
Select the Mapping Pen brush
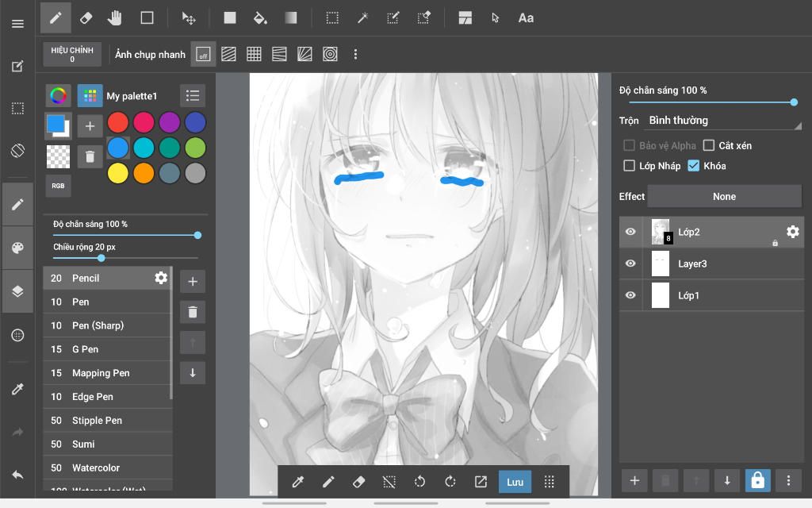[107, 373]
